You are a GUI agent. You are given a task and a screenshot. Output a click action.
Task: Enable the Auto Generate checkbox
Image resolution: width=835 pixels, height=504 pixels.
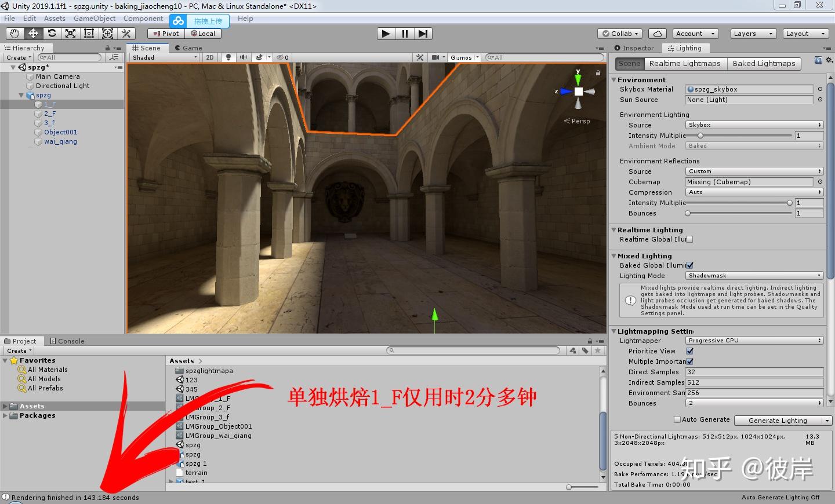677,419
